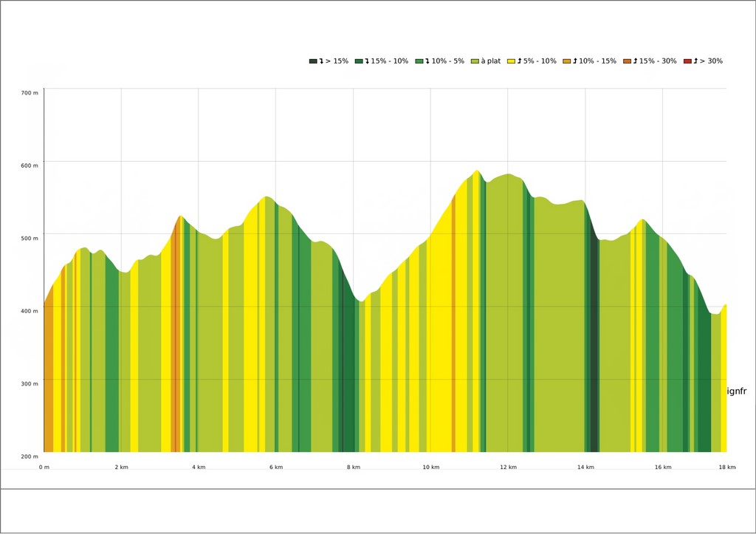Viewport: 756px width, 534px height.
Task: Click the 8 km distance axis label
Action: pyautogui.click(x=354, y=468)
